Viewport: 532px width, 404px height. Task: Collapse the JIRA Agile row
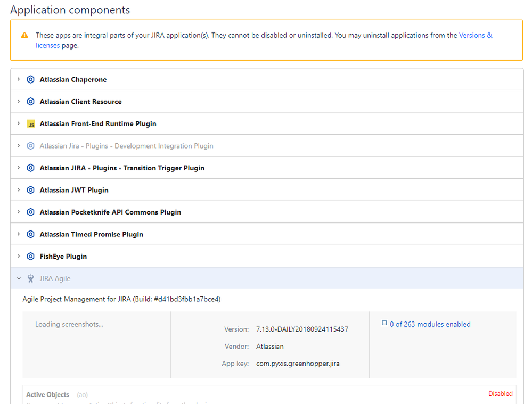[x=19, y=278]
